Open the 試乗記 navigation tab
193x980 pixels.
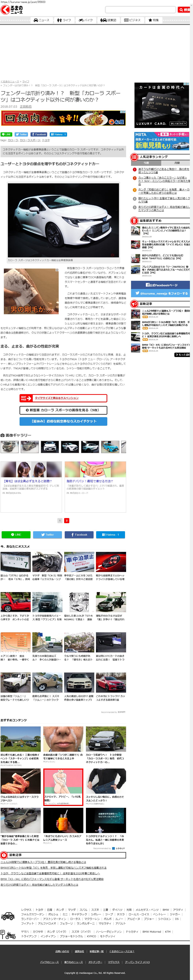click(108, 20)
